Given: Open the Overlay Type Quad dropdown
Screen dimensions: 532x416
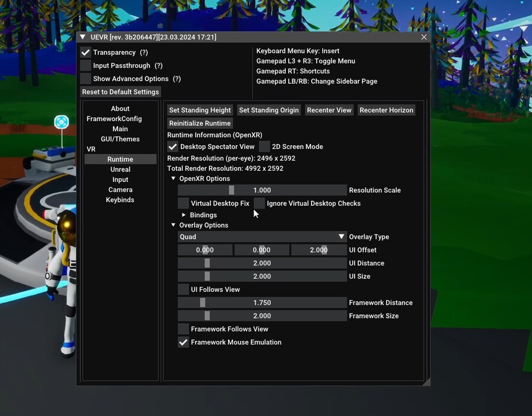Looking at the screenshot, I should (x=262, y=237).
